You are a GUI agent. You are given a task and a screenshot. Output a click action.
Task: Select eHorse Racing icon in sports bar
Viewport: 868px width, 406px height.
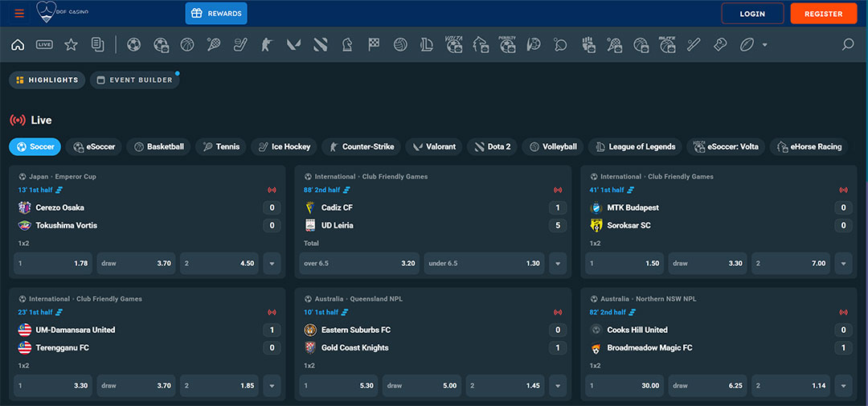[x=481, y=45]
